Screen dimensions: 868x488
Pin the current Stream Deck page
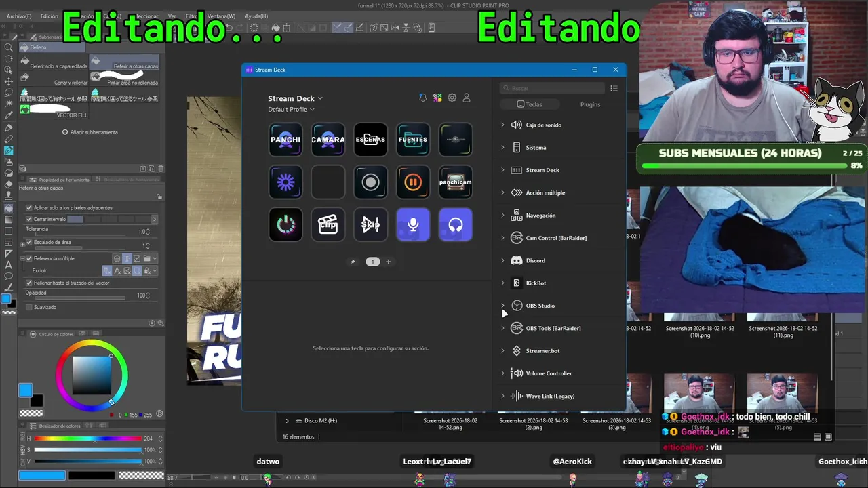(353, 262)
